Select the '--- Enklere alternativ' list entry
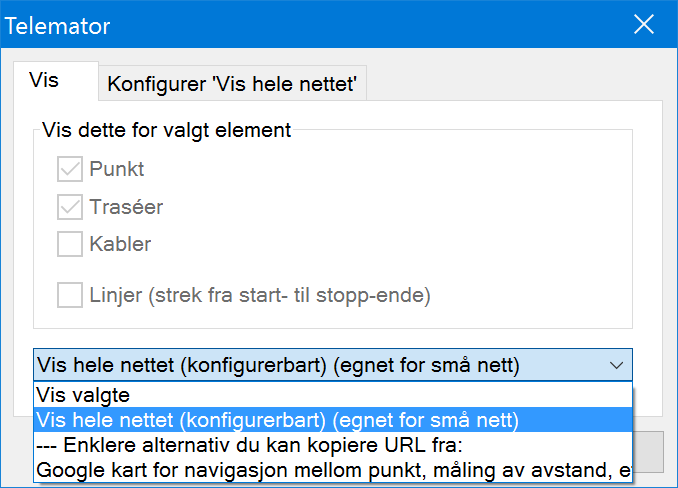This screenshot has width=678, height=488. 333,445
